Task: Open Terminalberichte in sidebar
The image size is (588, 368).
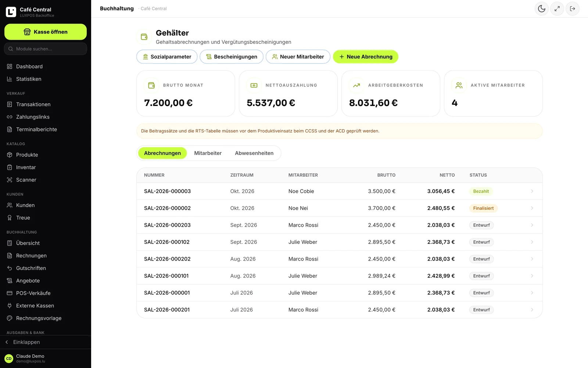Action: click(46, 129)
